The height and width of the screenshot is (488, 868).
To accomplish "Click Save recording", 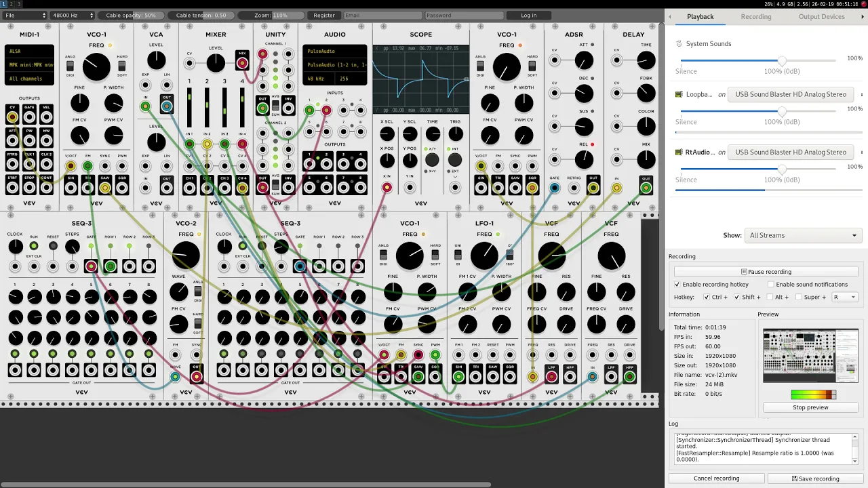I will [815, 479].
